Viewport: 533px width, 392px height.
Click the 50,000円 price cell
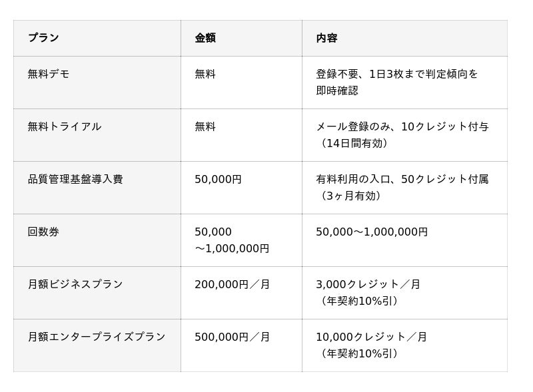click(218, 179)
